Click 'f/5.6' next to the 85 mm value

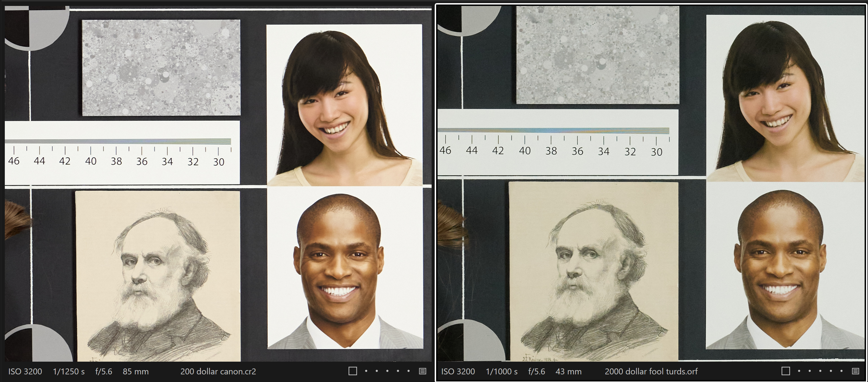[103, 372]
